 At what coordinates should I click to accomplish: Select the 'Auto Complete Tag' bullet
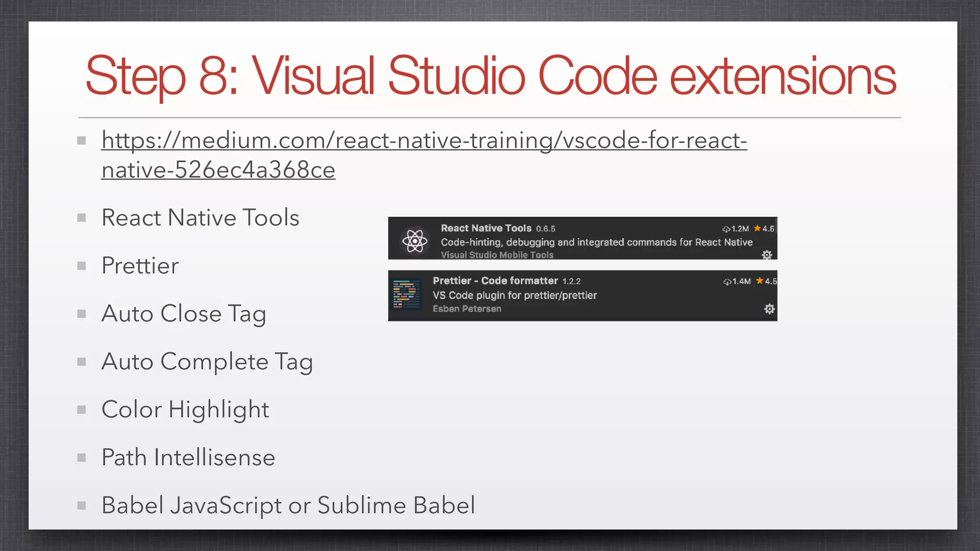[207, 362]
